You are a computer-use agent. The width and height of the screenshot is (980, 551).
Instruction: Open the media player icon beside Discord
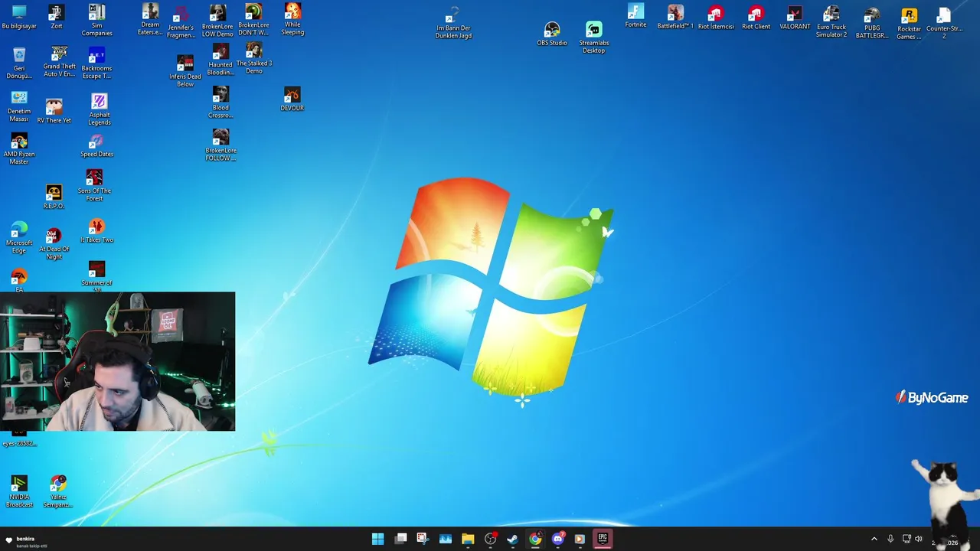click(580, 539)
